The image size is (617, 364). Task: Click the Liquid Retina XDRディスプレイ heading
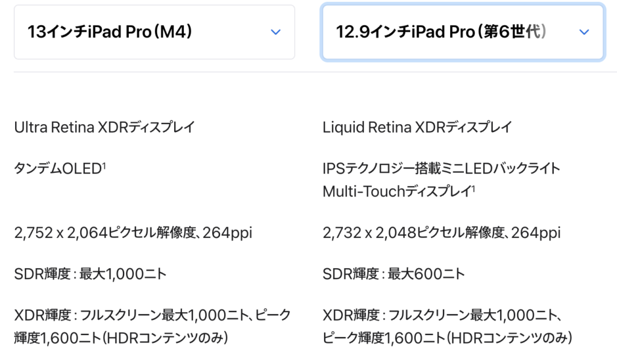[417, 127]
